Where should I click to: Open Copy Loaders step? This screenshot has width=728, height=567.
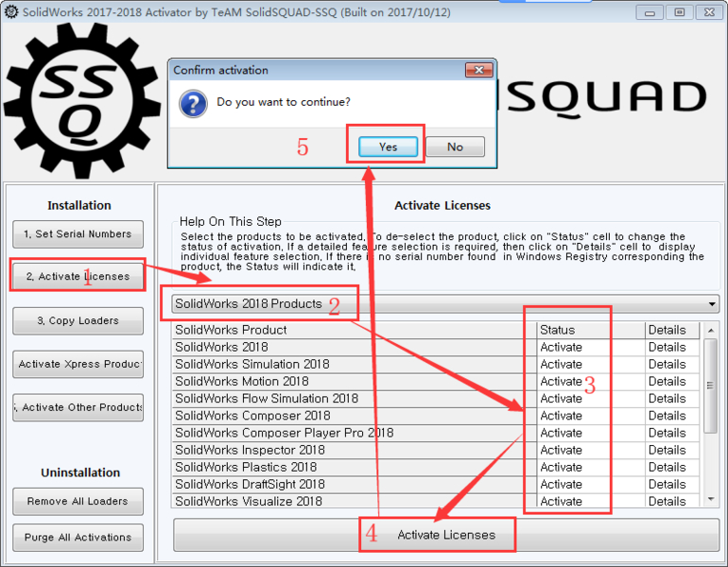tap(78, 320)
